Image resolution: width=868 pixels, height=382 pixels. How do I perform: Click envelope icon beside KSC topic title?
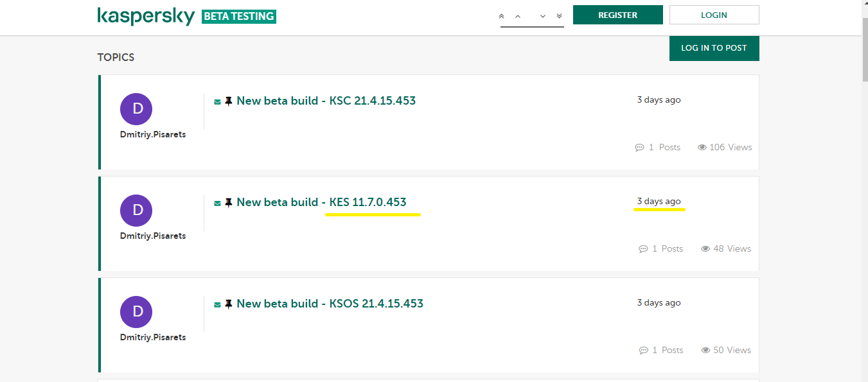(x=218, y=101)
